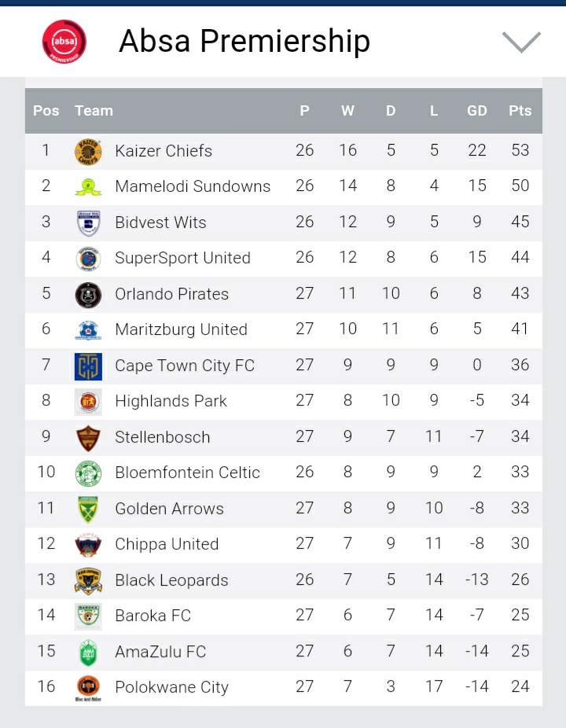Select the Stellenbosch table row name

coord(162,437)
